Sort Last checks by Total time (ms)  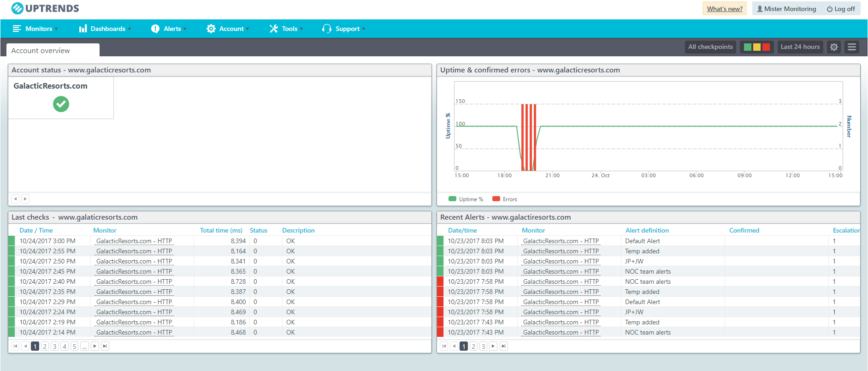[x=221, y=230]
